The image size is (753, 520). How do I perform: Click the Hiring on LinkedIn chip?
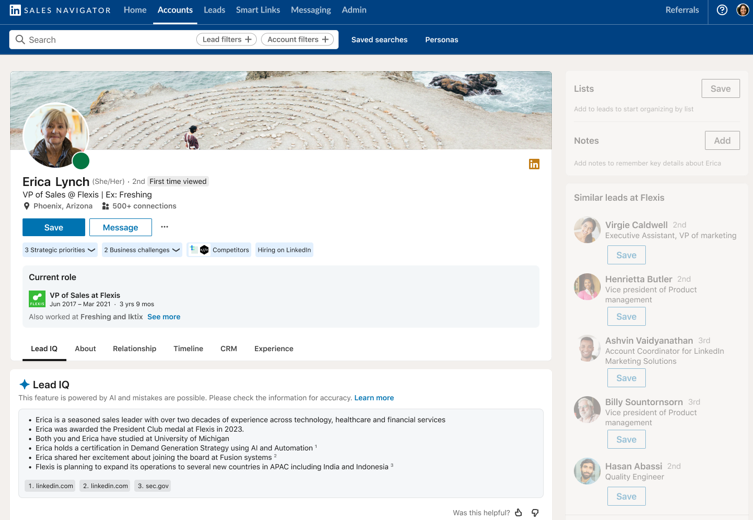pyautogui.click(x=284, y=250)
